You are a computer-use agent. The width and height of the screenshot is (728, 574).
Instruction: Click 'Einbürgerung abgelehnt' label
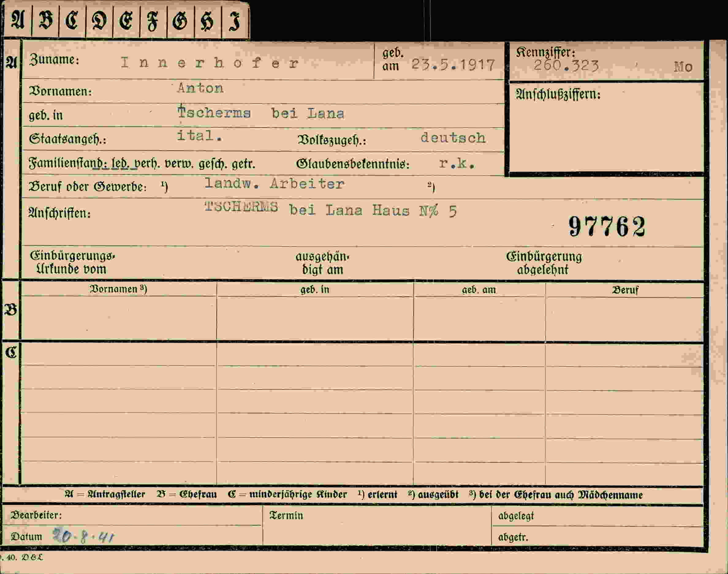tap(544, 263)
